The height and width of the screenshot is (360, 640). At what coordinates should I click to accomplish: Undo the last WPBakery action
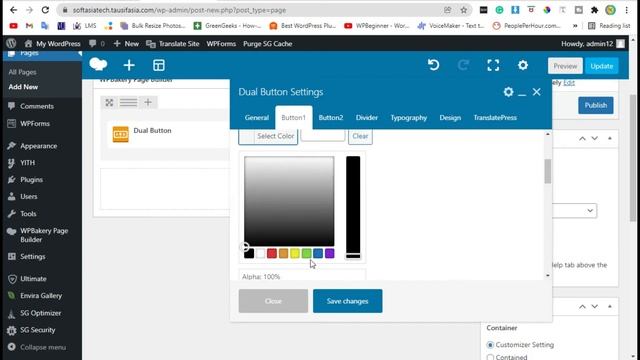433,65
